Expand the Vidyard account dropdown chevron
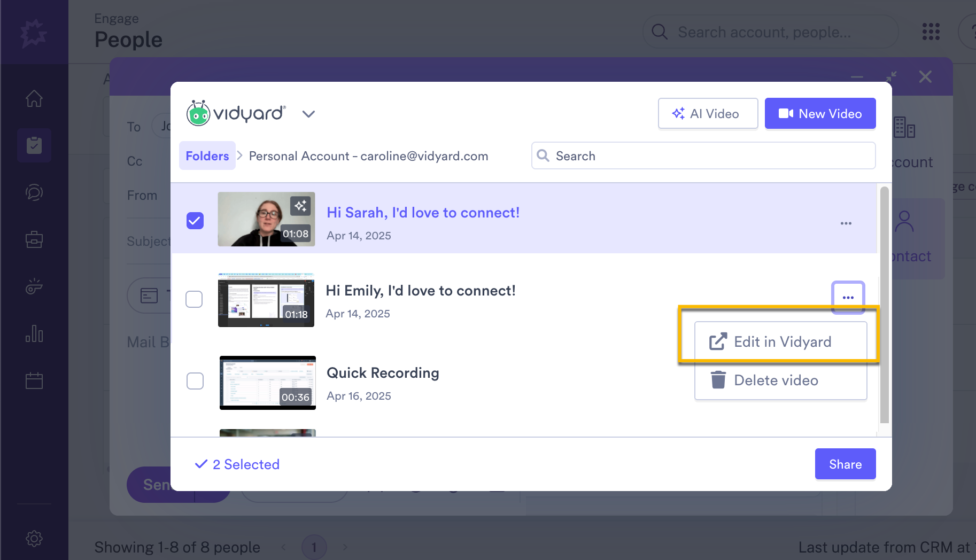The height and width of the screenshot is (560, 976). coord(308,114)
